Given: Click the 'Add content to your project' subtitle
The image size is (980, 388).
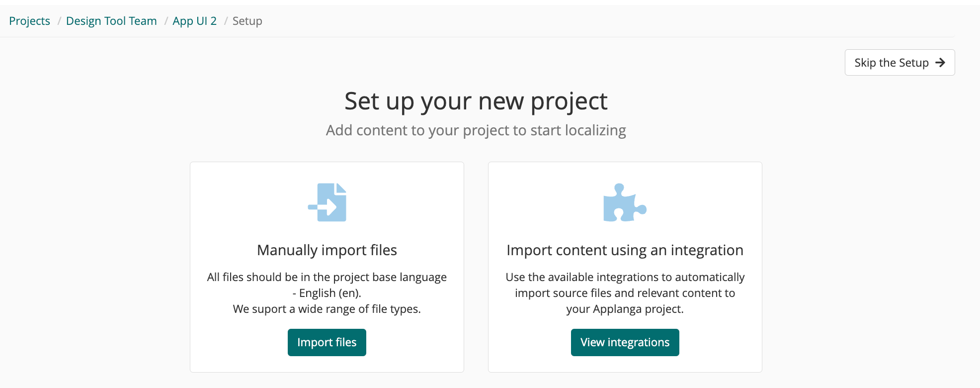Looking at the screenshot, I should [476, 130].
